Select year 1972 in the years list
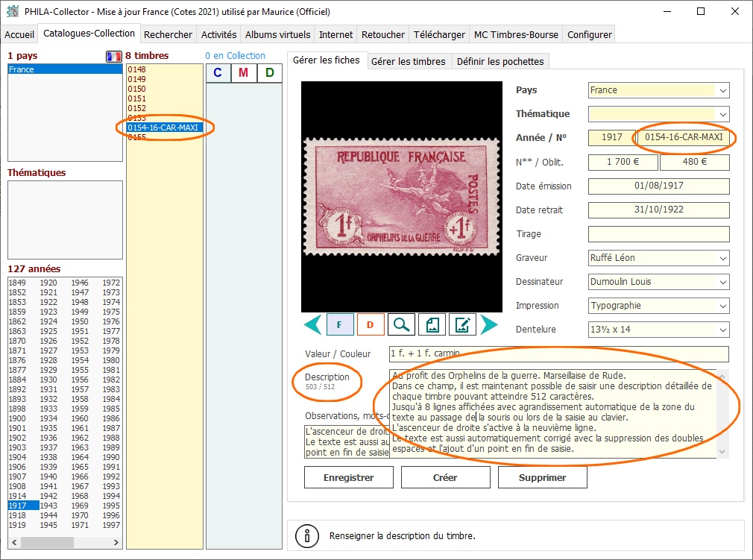 [111, 283]
